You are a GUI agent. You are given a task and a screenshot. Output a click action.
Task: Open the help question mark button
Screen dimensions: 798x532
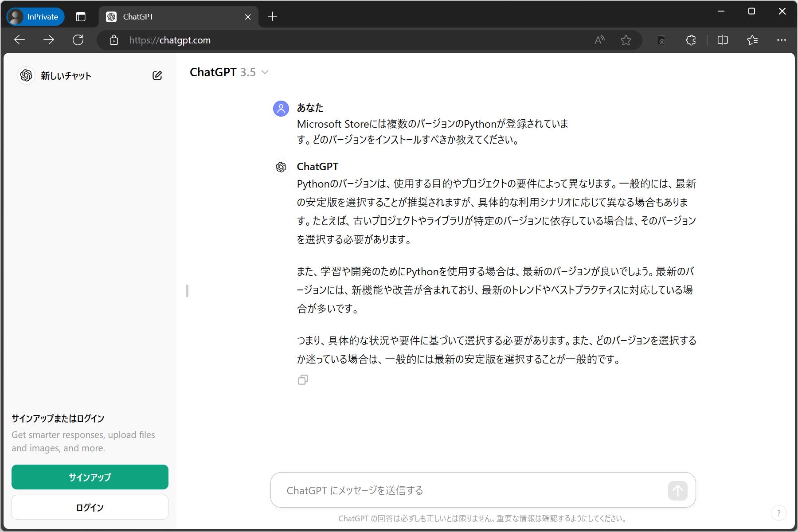coord(779,513)
